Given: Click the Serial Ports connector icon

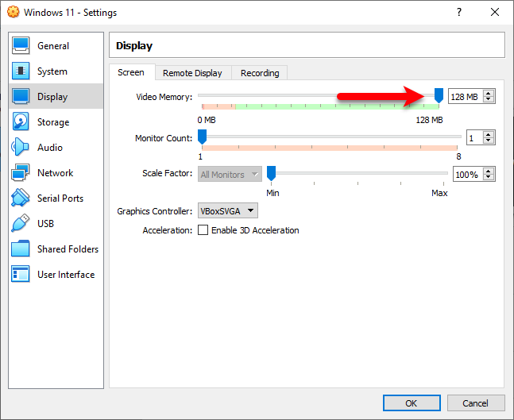Looking at the screenshot, I should pos(21,198).
